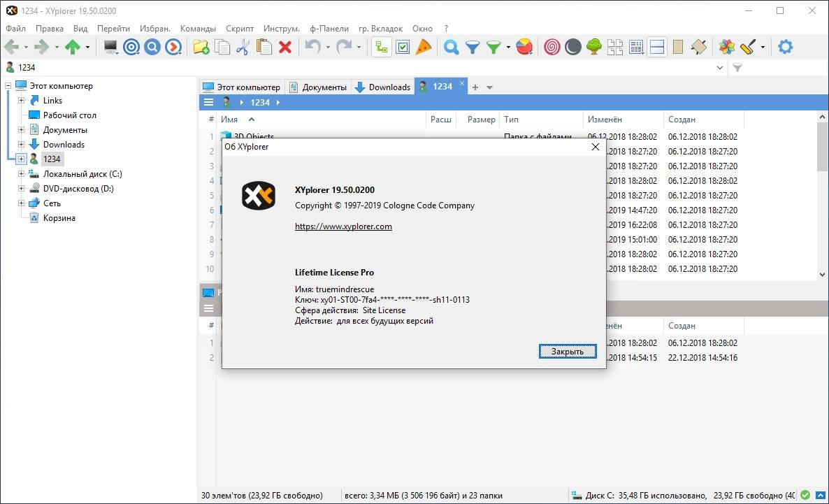829x504 pixels.
Task: Collapse the Этот компьютер tree node
Action: [x=8, y=86]
